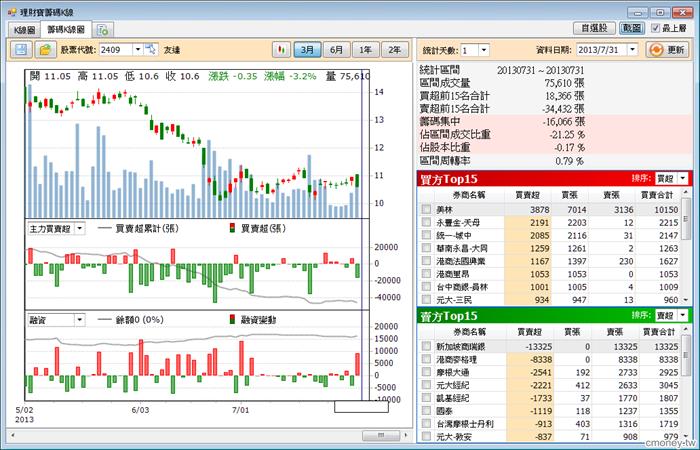Viewport: 700px width, 450px height.
Task: Click the 3878 買賣超 value for 美林
Action: (x=539, y=209)
